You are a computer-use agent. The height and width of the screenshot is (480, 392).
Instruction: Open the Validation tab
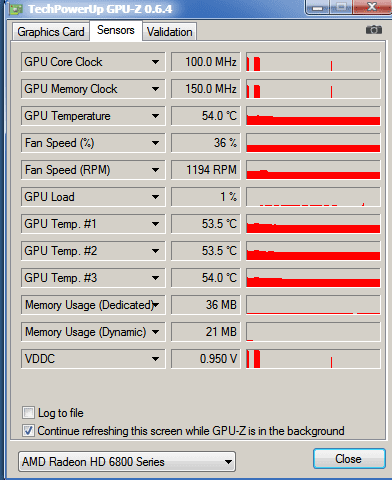(170, 32)
